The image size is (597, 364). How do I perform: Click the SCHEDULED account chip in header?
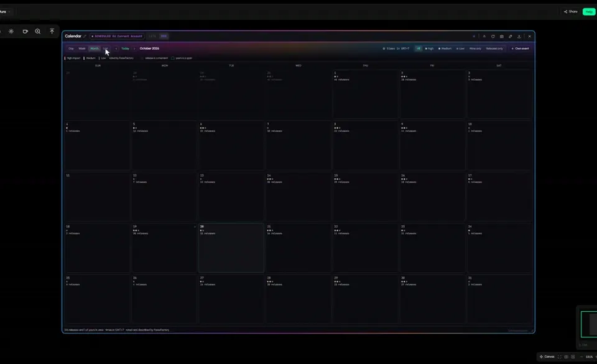click(x=117, y=36)
